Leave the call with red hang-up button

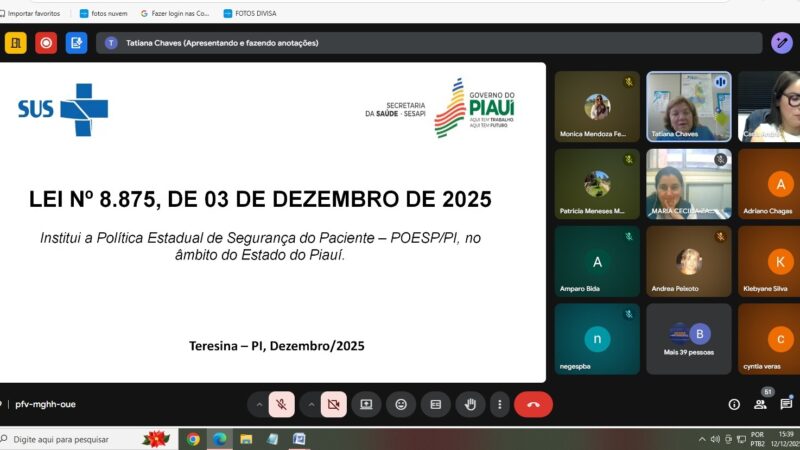click(x=533, y=405)
